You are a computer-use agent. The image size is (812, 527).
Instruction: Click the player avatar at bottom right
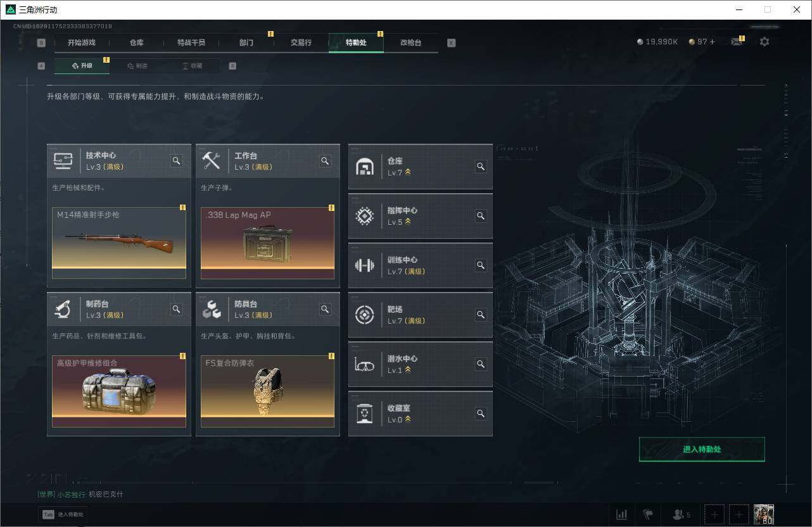coord(763,514)
